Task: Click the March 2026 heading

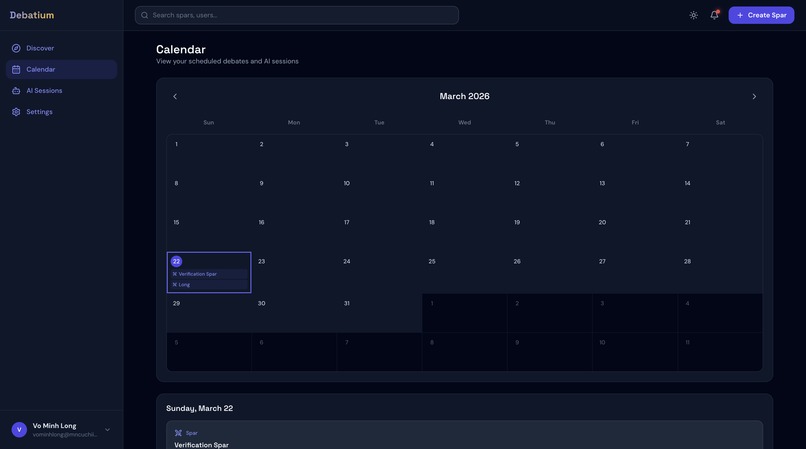Action: [x=464, y=96]
